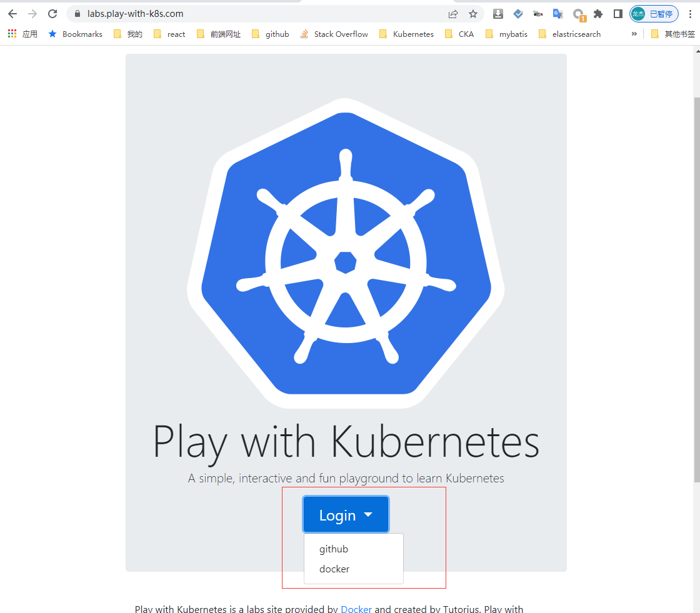Share this page from the address bar

pos(453,14)
